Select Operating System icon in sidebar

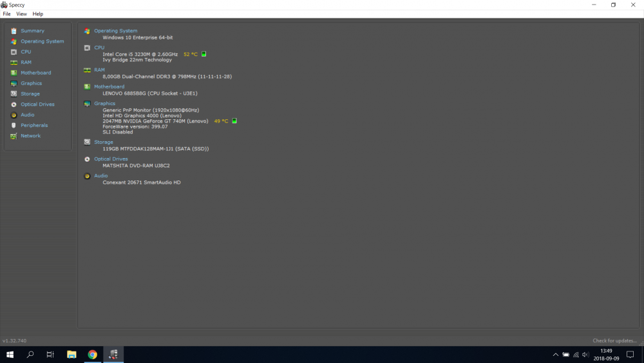[x=14, y=41]
